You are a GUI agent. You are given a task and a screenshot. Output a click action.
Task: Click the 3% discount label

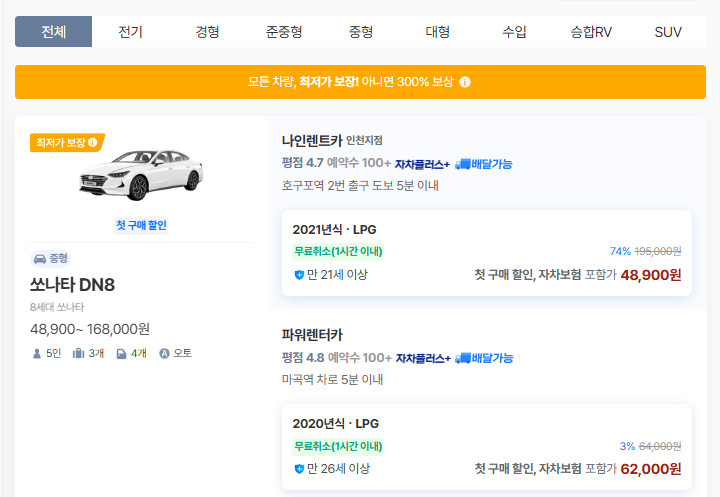click(x=627, y=446)
